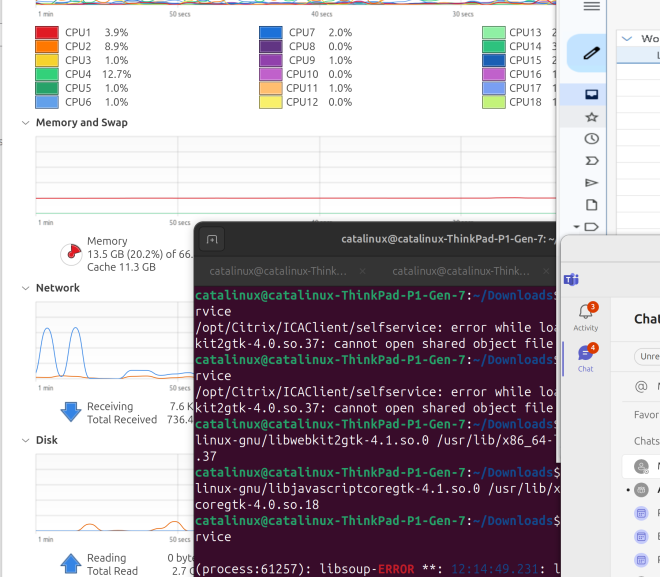Collapse the Memory and Swap section
Screen dimensions: 660x577
(26, 123)
